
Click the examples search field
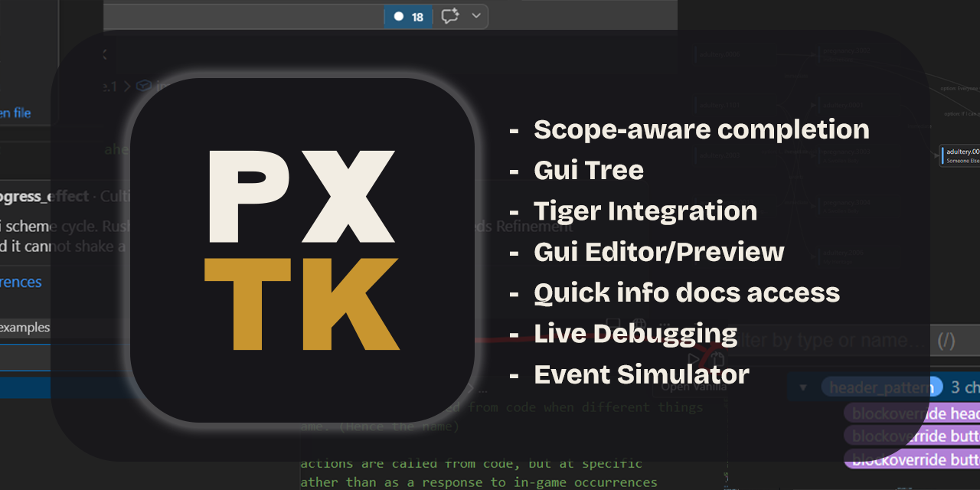point(26,328)
